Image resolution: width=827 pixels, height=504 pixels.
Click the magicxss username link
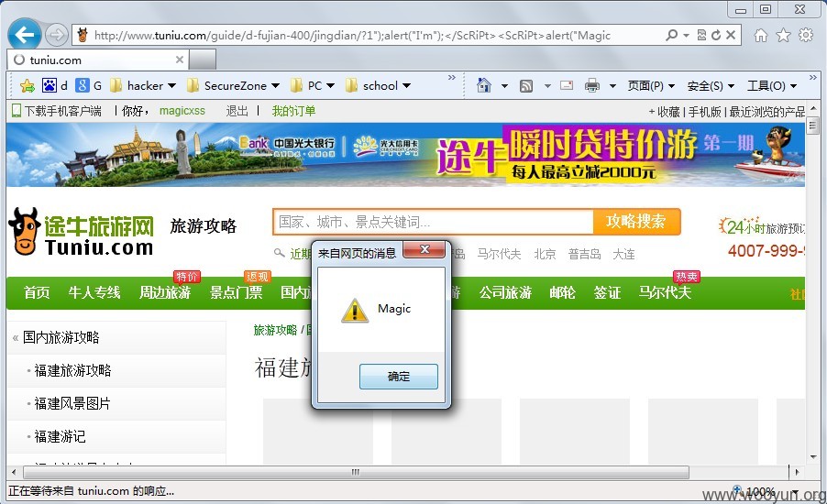[x=182, y=111]
